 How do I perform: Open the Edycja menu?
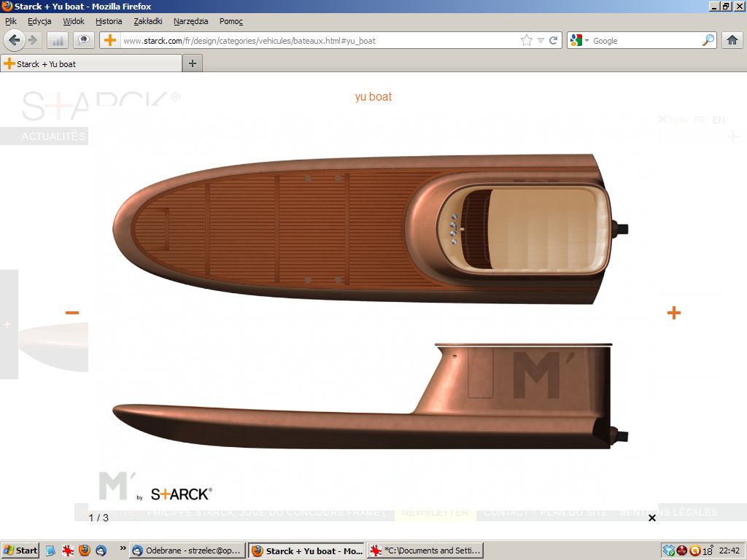(39, 21)
